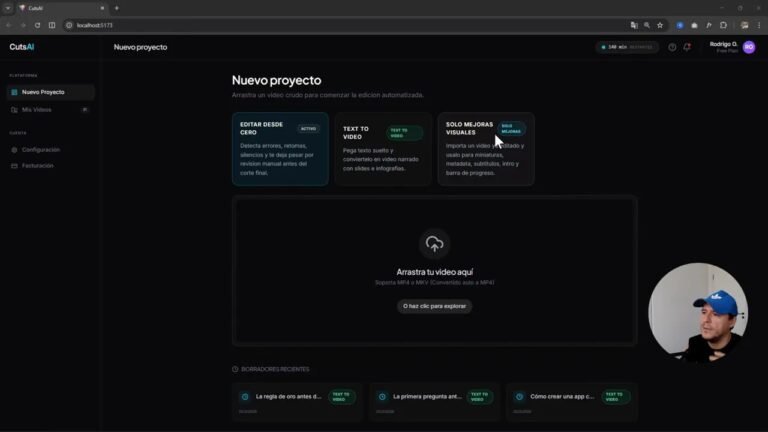The image size is (768, 432).
Task: Click 'O haz clic para explorar' button
Action: click(x=434, y=306)
